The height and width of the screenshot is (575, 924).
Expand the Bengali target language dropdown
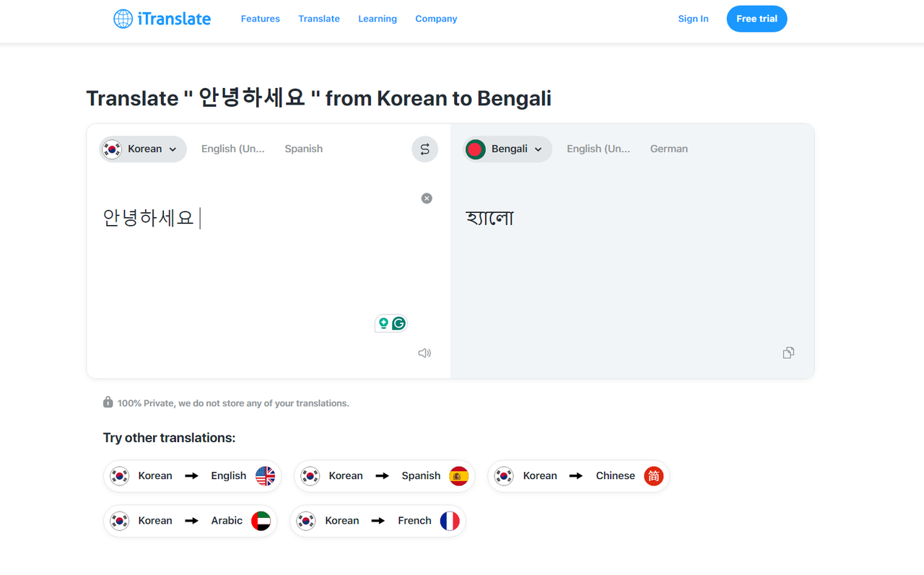[x=507, y=149]
